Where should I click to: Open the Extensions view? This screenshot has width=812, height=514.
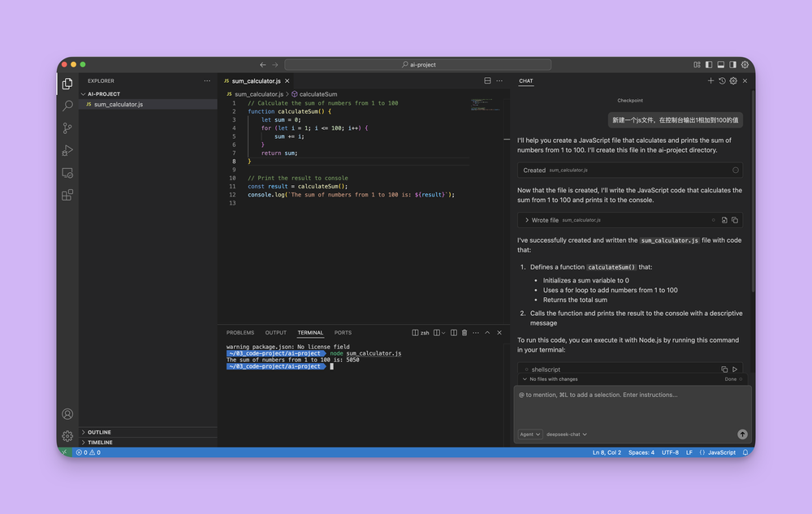(67, 195)
